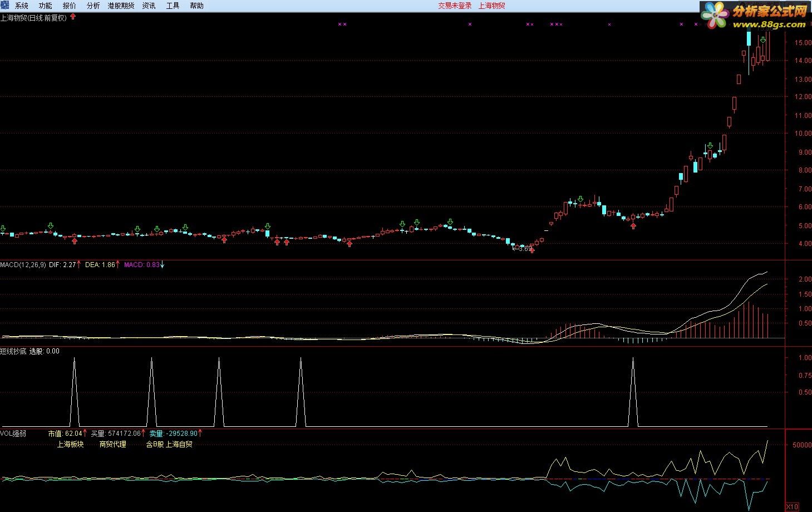Open the 港股期货 menu
Viewport: 812px width, 512px height.
click(x=121, y=6)
